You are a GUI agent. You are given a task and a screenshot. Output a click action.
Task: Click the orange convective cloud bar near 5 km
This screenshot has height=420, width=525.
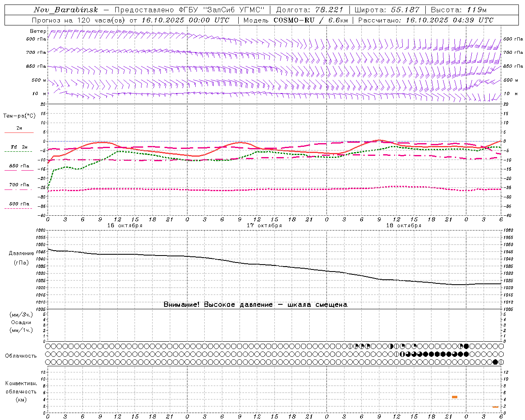[x=454, y=397]
